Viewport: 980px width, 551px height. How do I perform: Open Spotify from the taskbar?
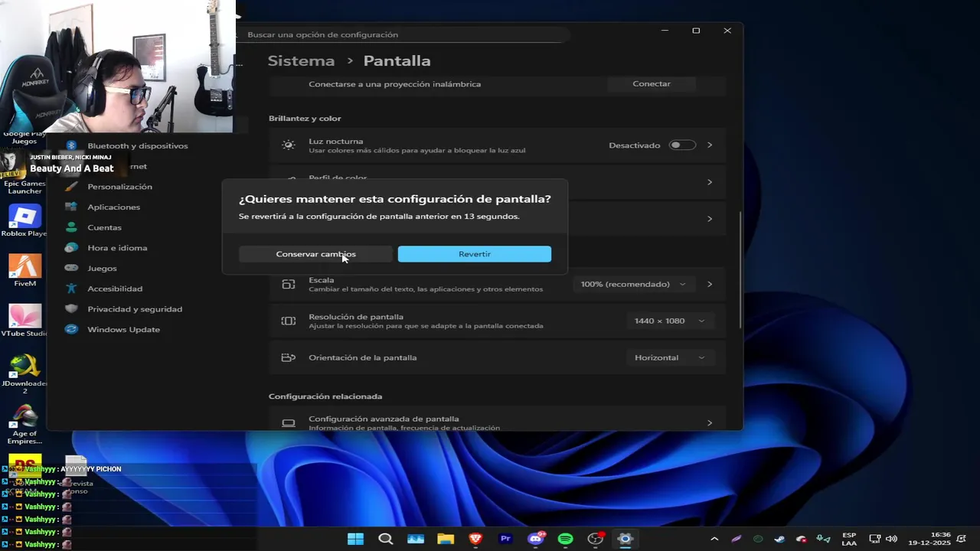566,539
